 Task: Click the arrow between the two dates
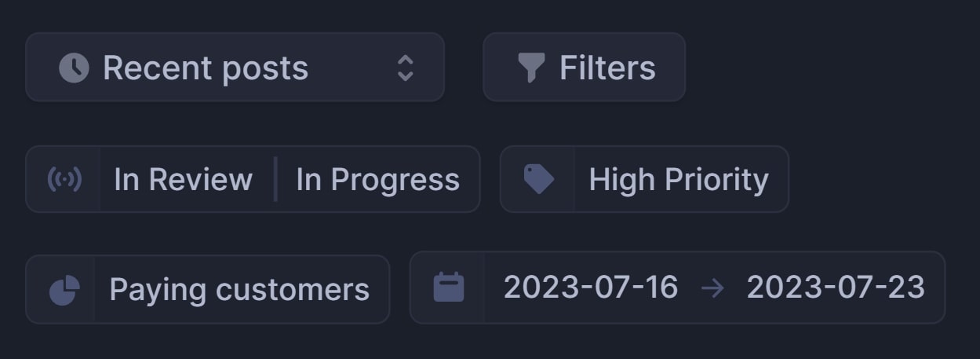coord(712,288)
